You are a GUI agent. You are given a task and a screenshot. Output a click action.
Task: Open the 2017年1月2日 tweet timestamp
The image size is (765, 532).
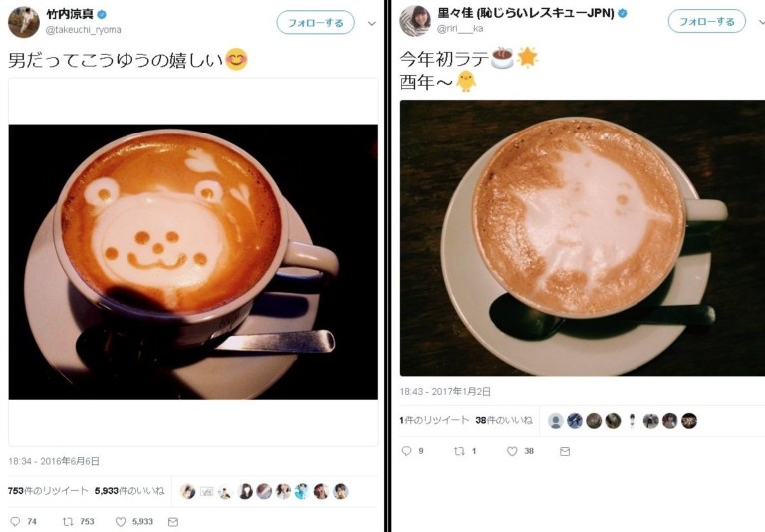tap(445, 391)
